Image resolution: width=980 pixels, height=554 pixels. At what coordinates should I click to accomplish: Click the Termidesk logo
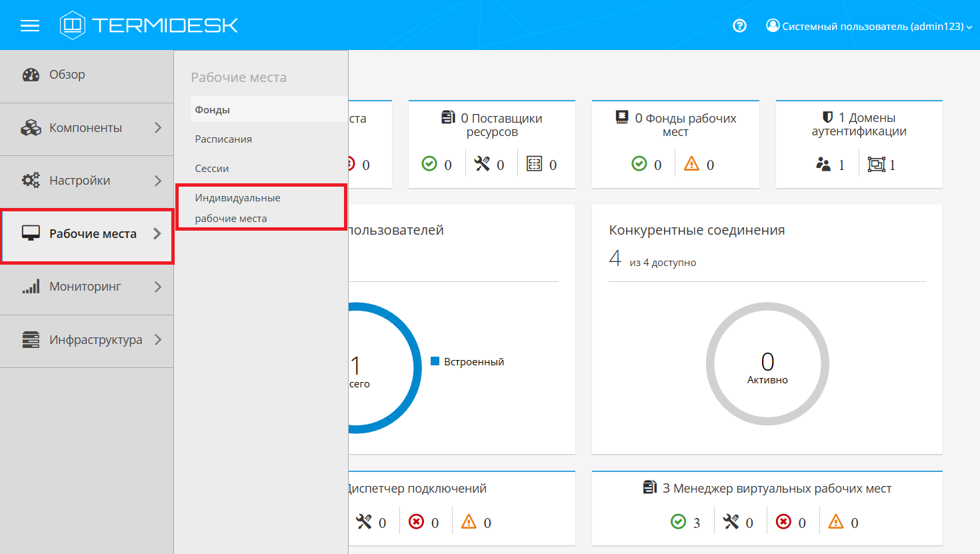coord(149,25)
